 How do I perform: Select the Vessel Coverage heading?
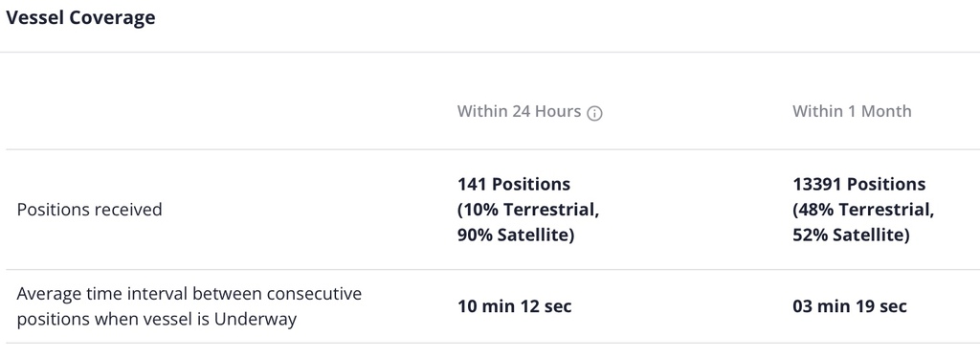pos(80,17)
